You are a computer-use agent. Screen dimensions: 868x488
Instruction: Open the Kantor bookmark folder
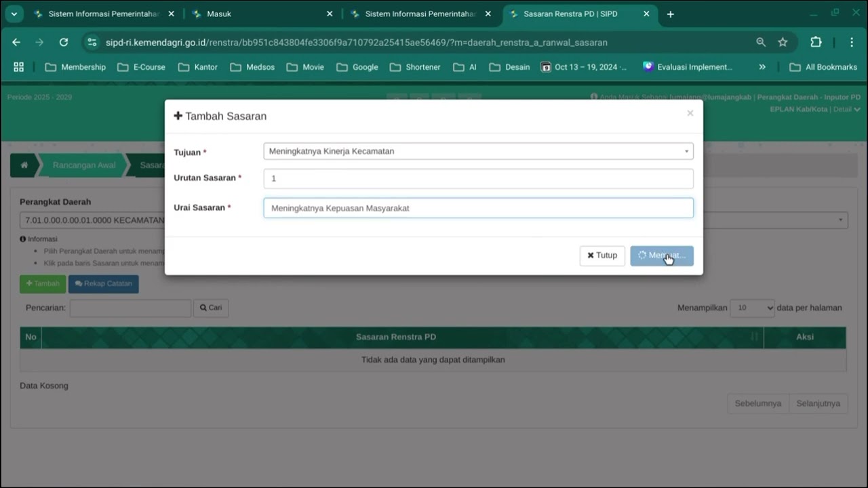(x=197, y=67)
